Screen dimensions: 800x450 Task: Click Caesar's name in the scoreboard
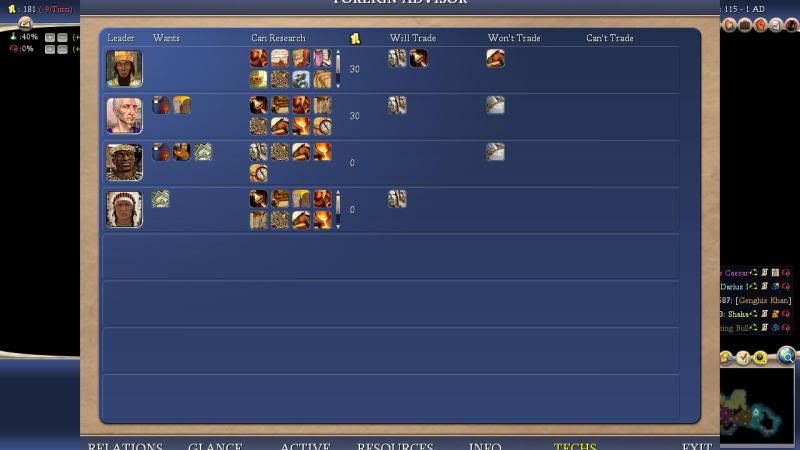coord(736,273)
